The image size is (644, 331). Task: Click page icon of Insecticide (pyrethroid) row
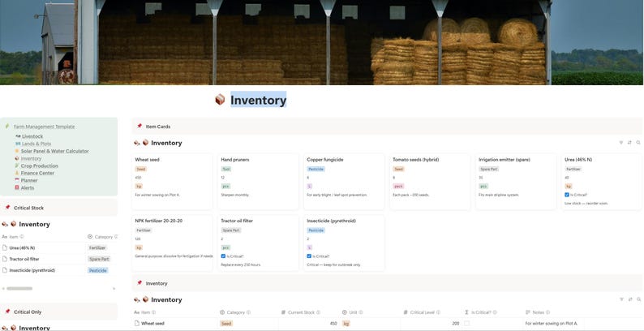tap(5, 270)
